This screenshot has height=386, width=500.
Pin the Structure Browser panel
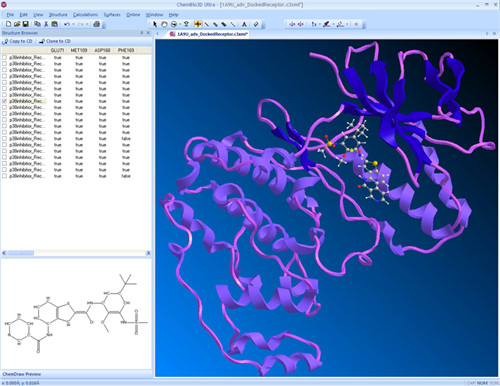click(142, 33)
